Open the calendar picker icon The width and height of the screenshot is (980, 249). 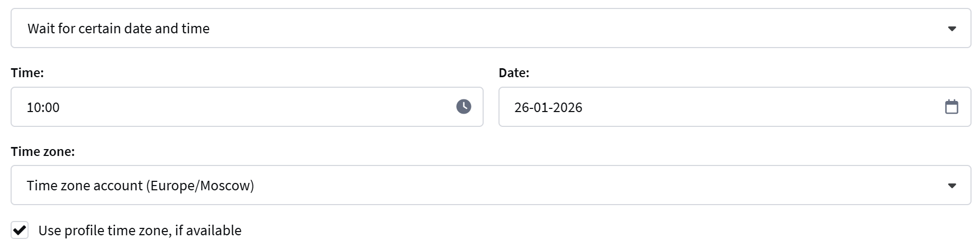(x=951, y=107)
